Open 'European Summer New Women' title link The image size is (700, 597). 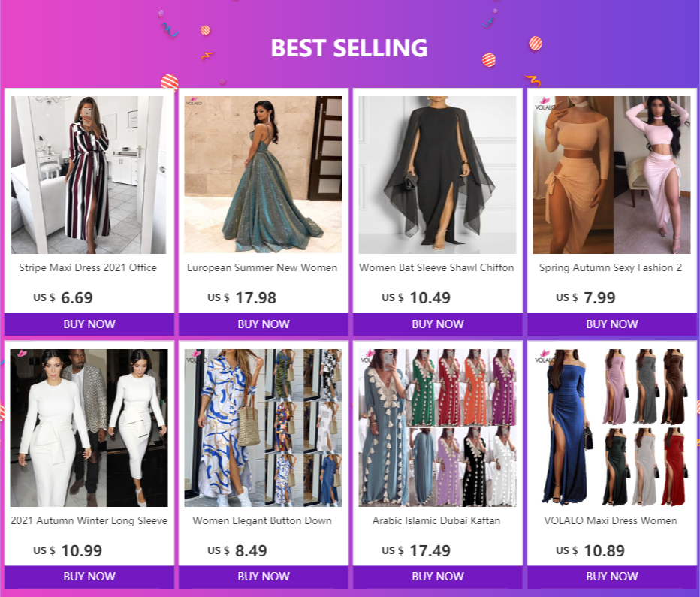[262, 268]
